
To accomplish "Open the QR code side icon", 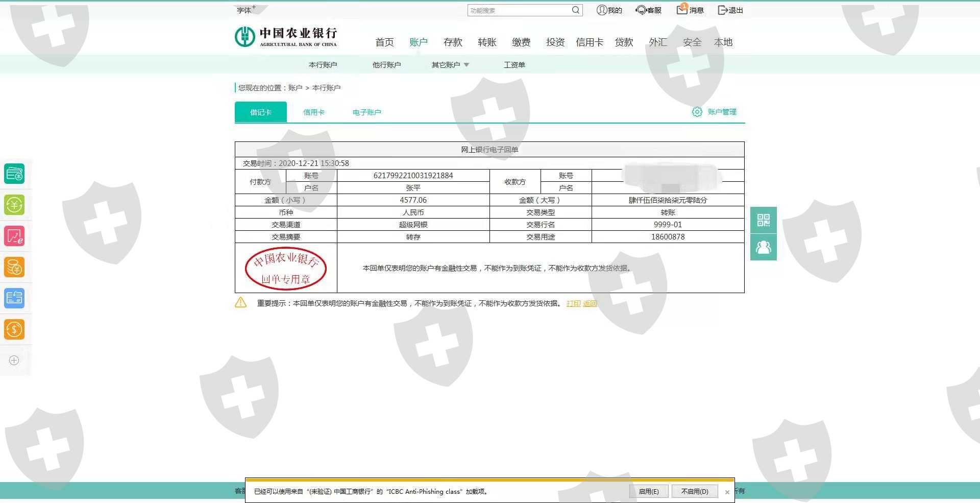I will [764, 220].
